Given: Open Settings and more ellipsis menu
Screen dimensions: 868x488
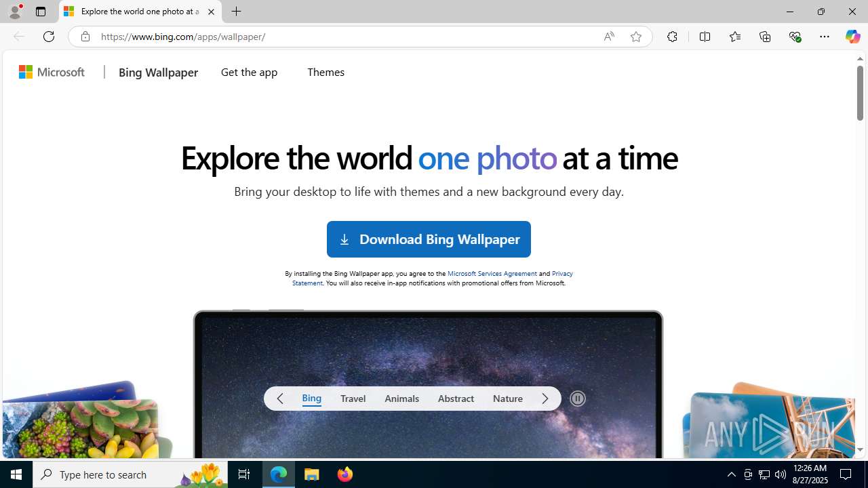Looking at the screenshot, I should [824, 37].
